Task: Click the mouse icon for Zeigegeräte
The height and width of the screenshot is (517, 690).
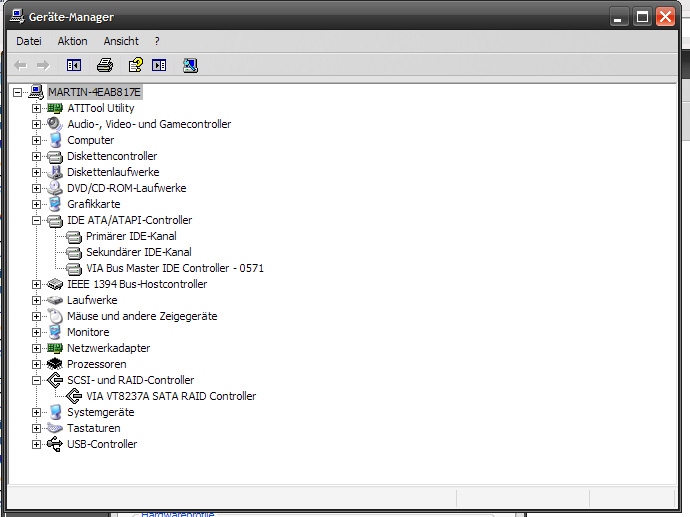Action: point(55,316)
